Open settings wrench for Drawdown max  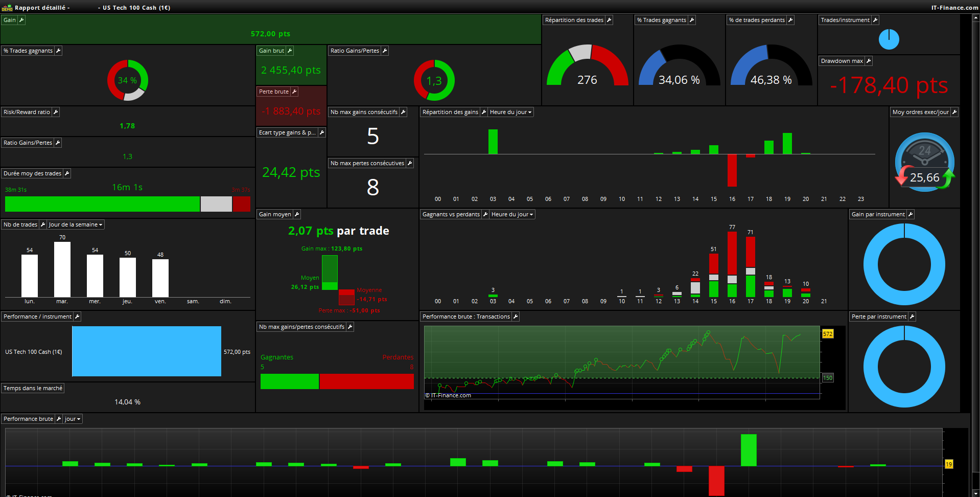pos(868,61)
